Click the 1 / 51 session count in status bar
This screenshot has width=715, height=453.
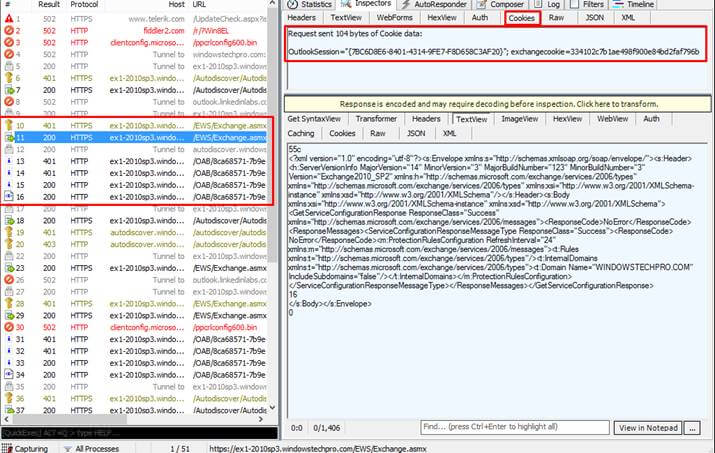pyautogui.click(x=180, y=449)
